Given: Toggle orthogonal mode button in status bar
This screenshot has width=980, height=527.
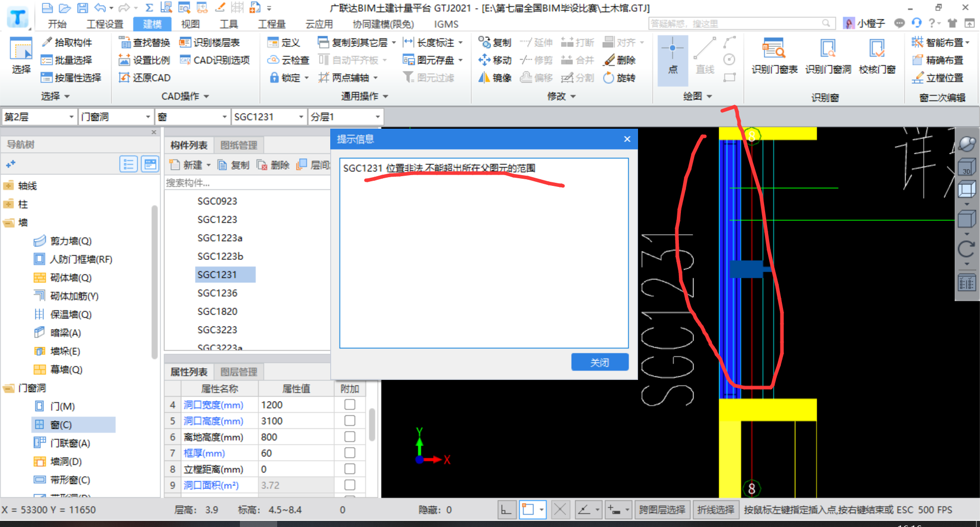Looking at the screenshot, I should point(506,510).
